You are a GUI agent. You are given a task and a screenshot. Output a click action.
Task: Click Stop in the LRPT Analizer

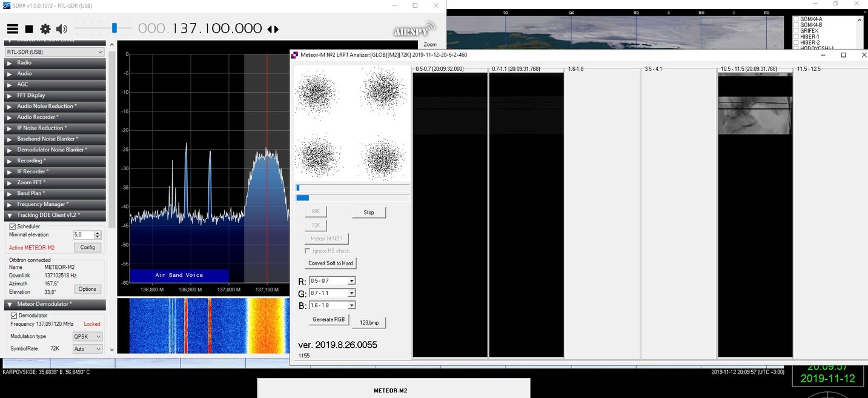pos(369,213)
